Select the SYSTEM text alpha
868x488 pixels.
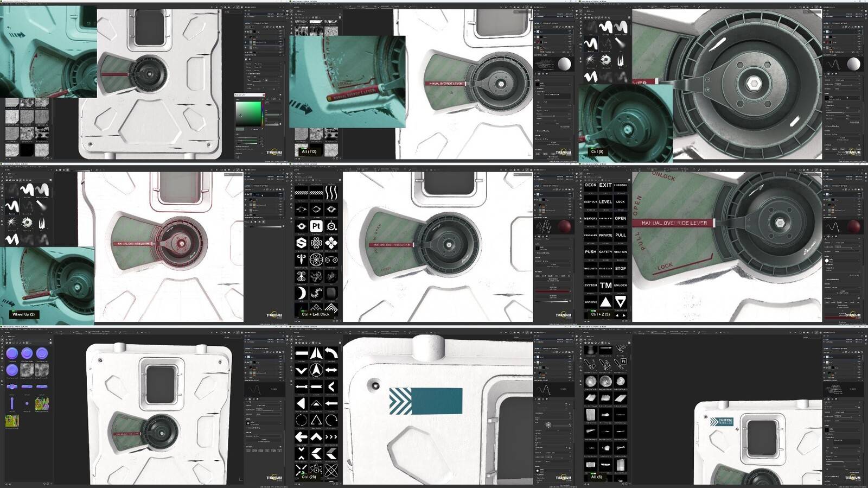591,286
